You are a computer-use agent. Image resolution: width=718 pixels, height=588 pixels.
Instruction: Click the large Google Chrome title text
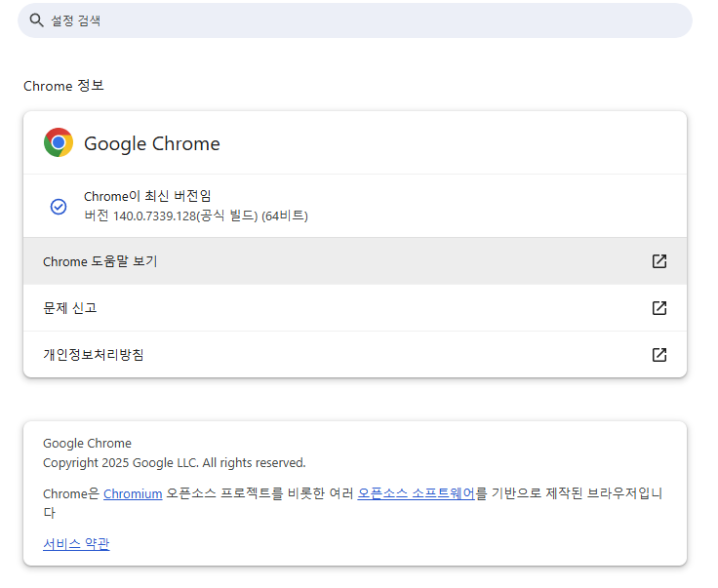(152, 143)
